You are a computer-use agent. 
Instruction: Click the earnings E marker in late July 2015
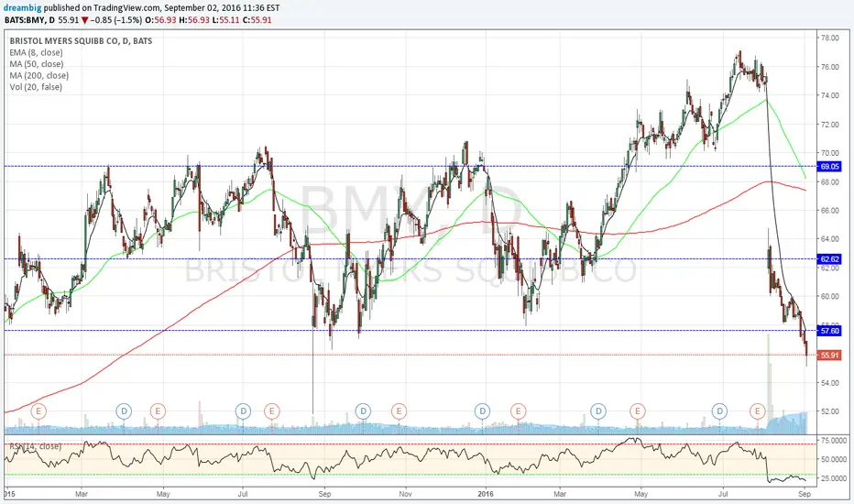(x=272, y=411)
